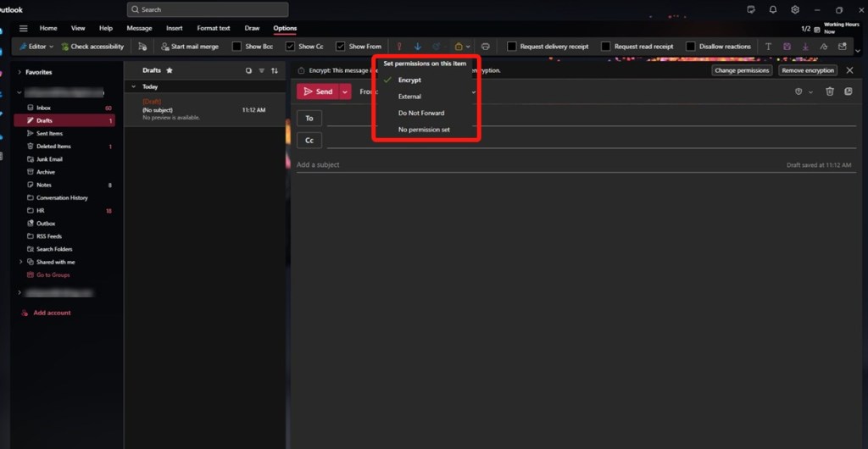
Task: Click the high importance exclamation icon
Action: [x=399, y=47]
